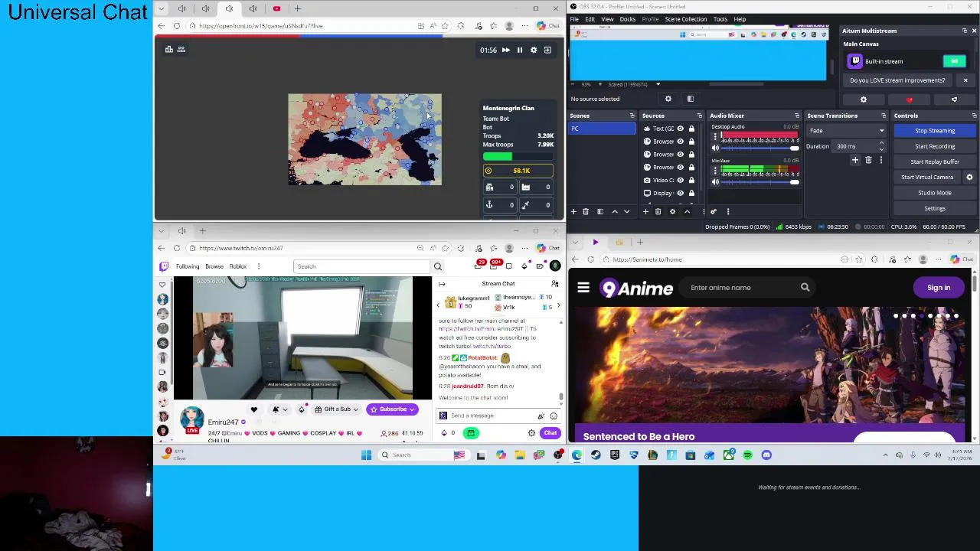Exit the OpenFront game via exit icon
Viewport: 980px width, 551px height.
click(x=547, y=51)
